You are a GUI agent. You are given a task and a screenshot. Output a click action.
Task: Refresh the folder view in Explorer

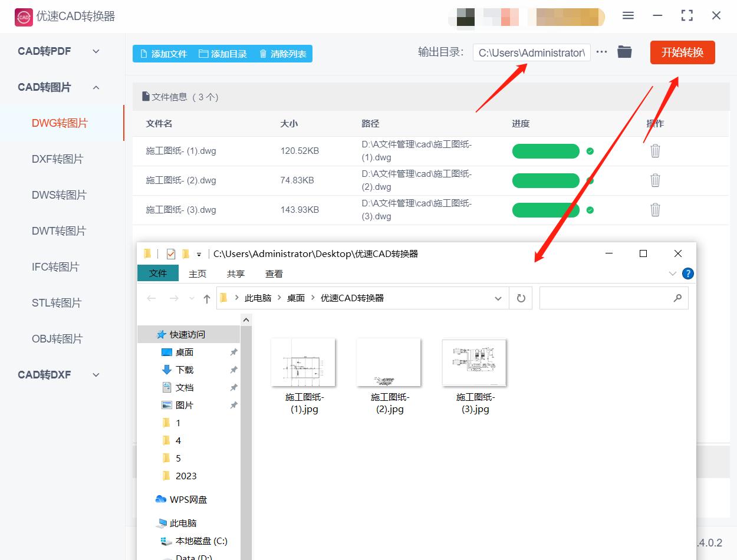click(521, 298)
